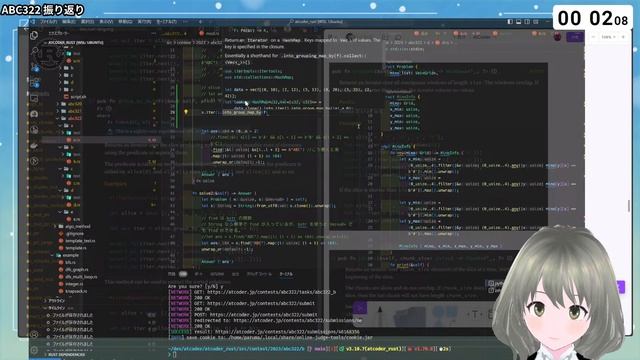Click the lightbulb code action icon
This screenshot has width=640, height=360.
click(x=186, y=111)
